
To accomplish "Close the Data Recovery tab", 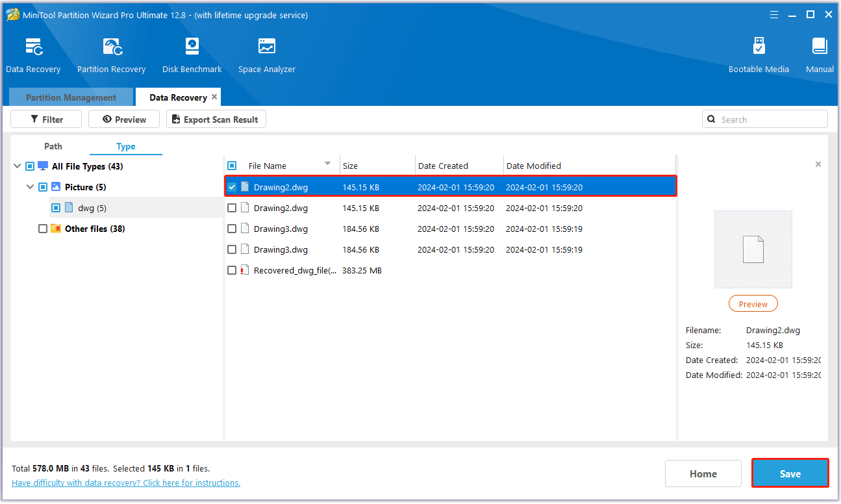I will 214,97.
